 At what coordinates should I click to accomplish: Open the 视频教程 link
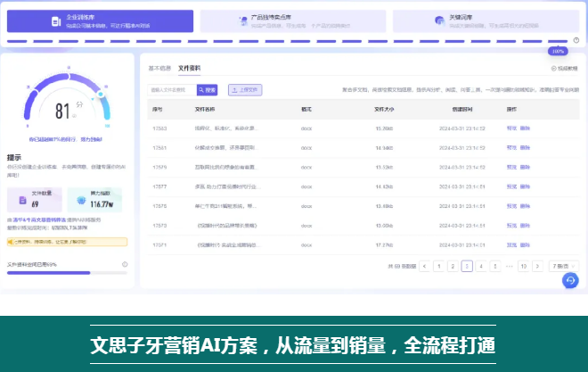click(564, 69)
